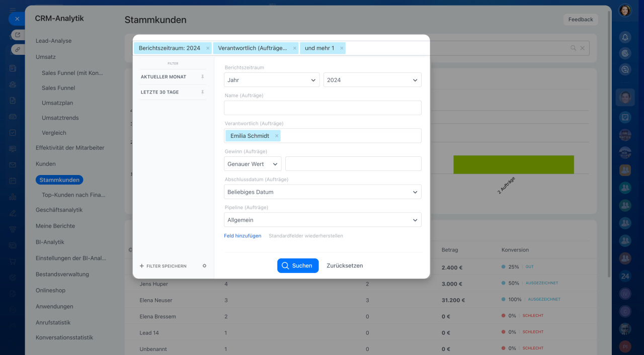Click the Feld hinzufügen link
Screen dimensions: 644x355
click(243, 236)
